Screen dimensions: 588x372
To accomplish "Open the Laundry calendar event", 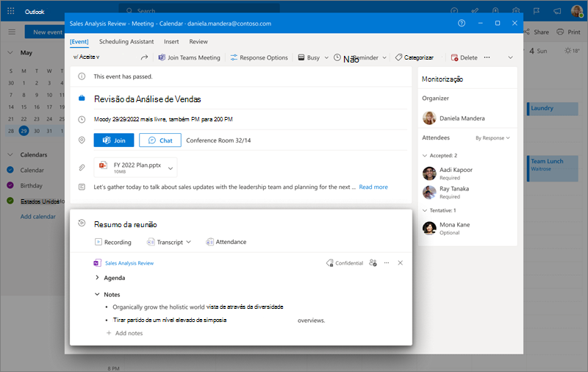I will click(x=553, y=109).
